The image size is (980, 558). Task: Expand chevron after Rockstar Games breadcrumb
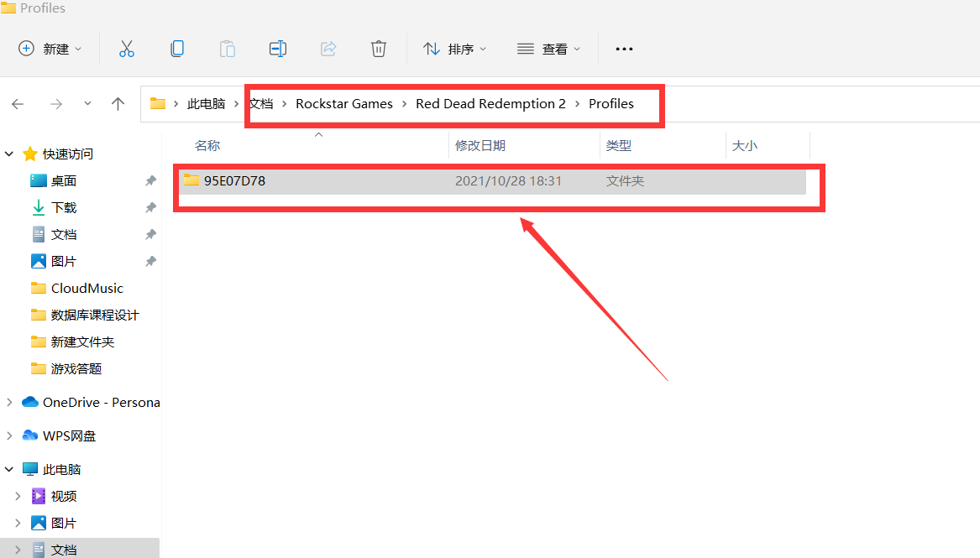[x=405, y=103]
